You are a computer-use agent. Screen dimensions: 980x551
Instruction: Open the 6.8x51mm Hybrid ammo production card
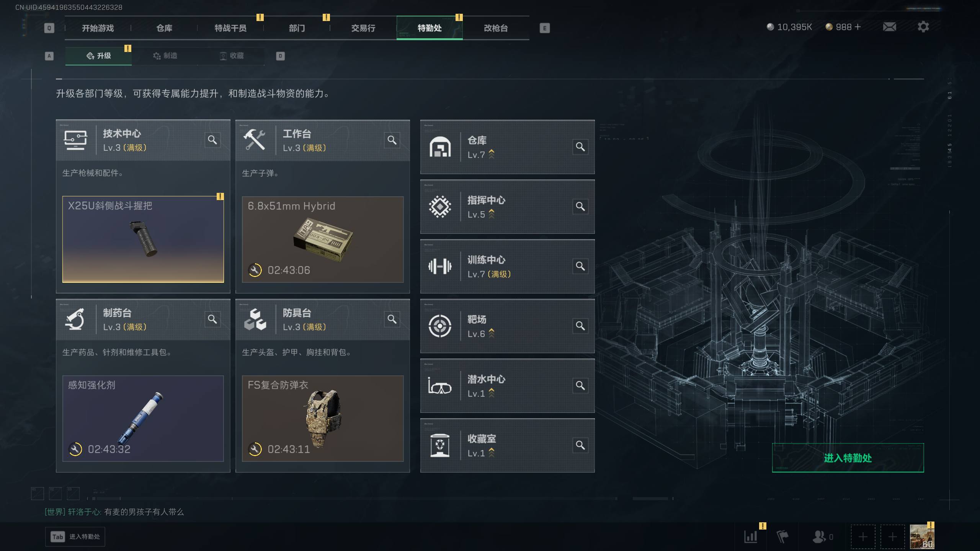(323, 239)
